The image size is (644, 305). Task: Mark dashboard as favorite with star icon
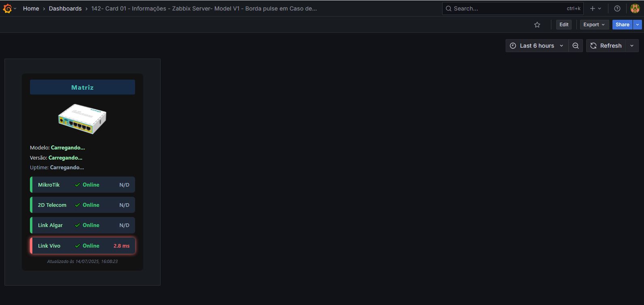click(x=537, y=25)
